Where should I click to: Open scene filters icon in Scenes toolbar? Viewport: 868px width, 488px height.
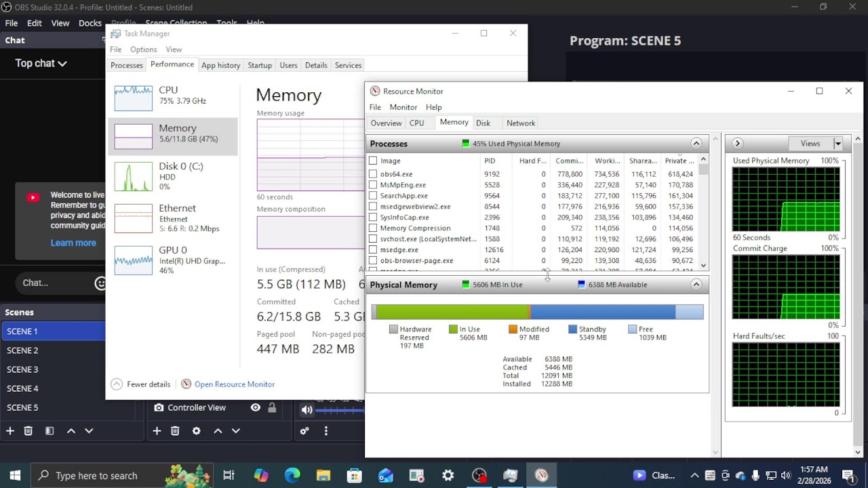(50, 430)
